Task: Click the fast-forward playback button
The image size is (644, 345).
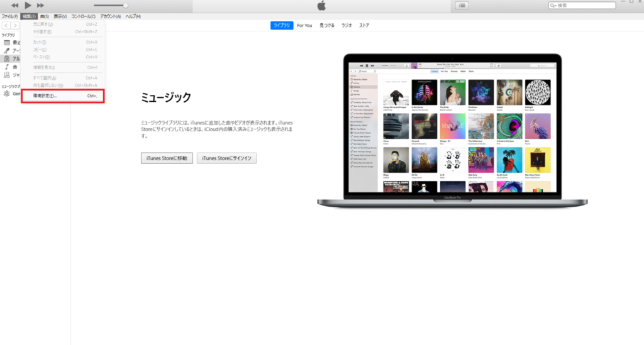Action: point(40,5)
